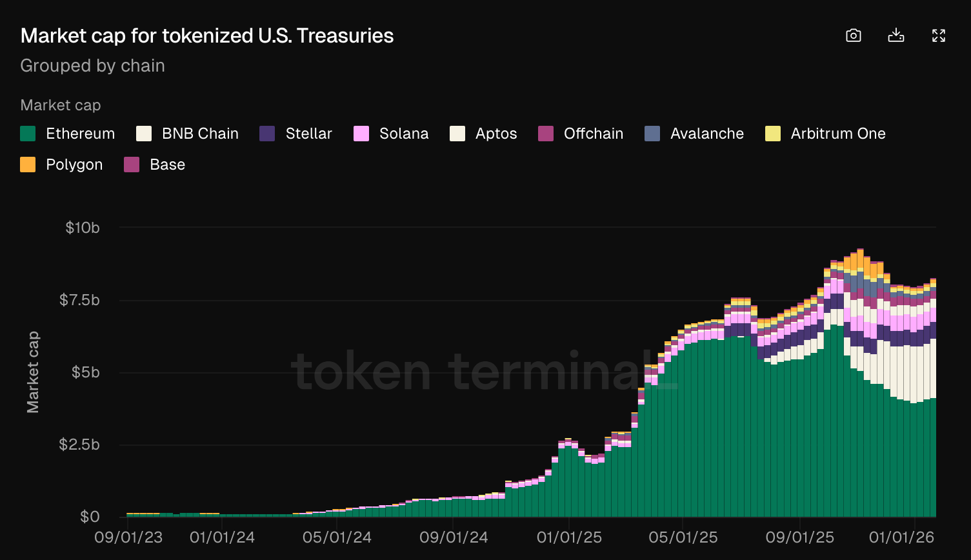Image resolution: width=971 pixels, height=560 pixels.
Task: Capture the chart with the camera icon
Action: tap(853, 35)
